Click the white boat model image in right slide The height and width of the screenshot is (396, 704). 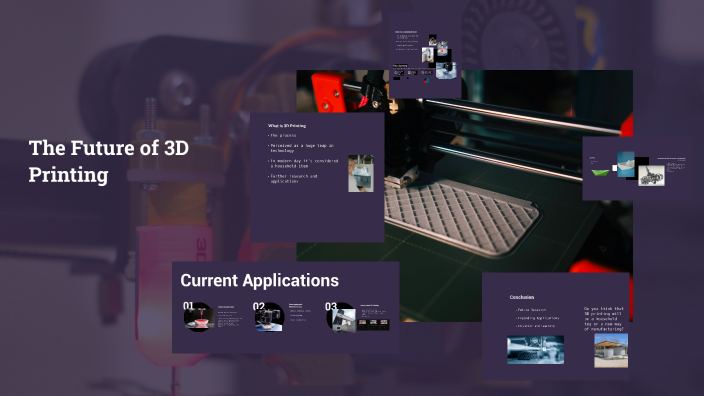[626, 164]
